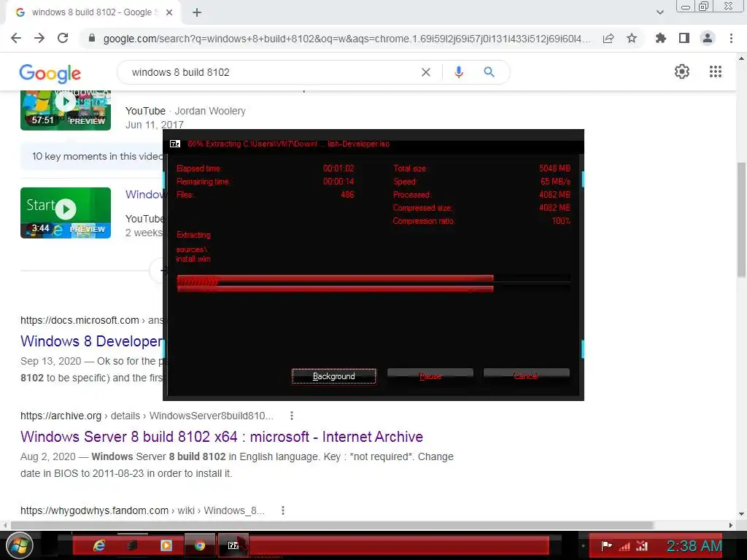This screenshot has height=560, width=747.
Task: Click the page's vertical scrollbar thumb
Action: (741, 219)
